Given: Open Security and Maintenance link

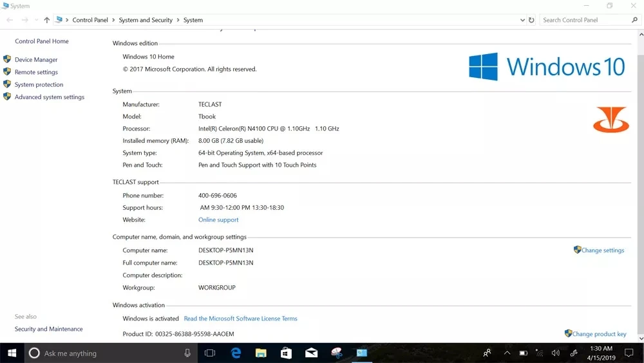Looking at the screenshot, I should [x=48, y=329].
